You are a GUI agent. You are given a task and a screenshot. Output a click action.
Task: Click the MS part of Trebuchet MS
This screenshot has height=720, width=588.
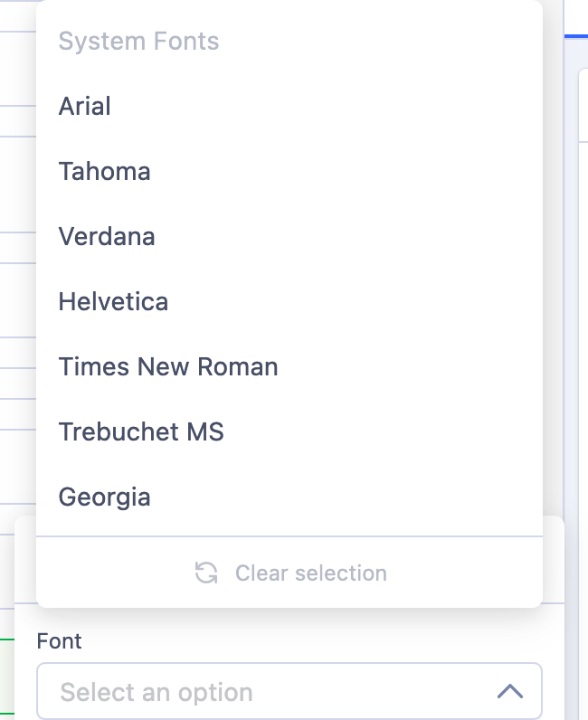coord(205,432)
